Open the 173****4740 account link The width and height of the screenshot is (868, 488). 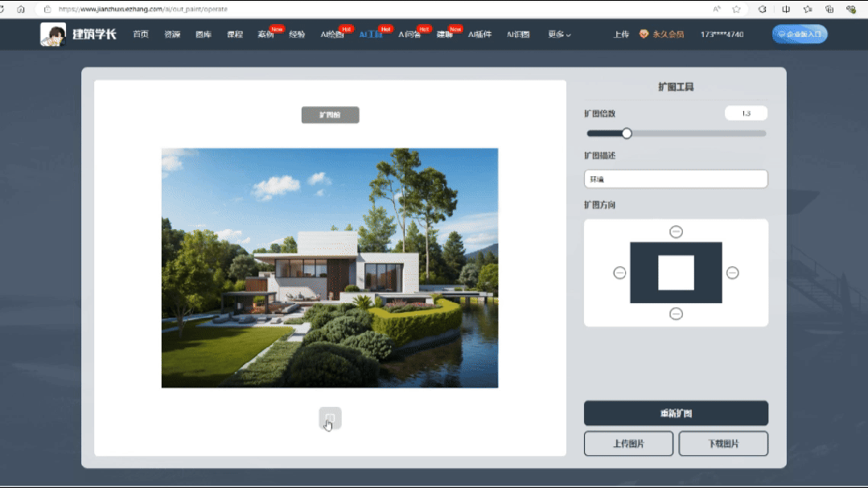pyautogui.click(x=722, y=35)
